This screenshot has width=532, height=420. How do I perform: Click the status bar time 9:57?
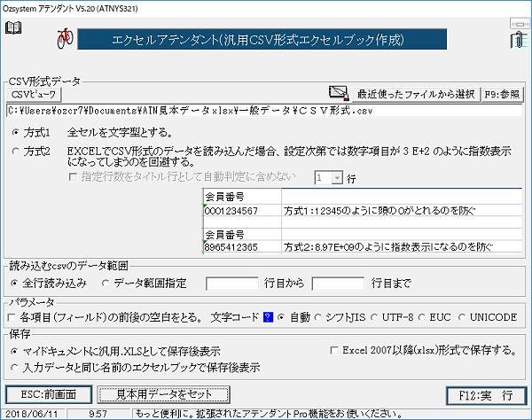[x=98, y=414]
